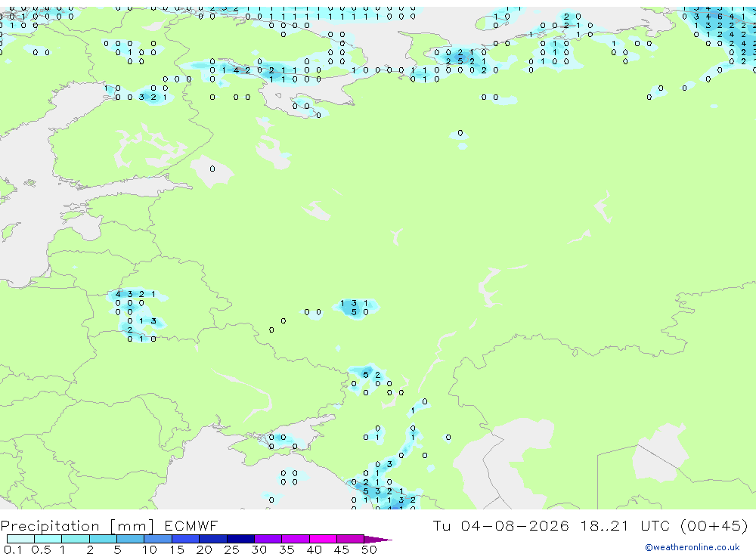Screen dimensions: 756x554
Task: Pick the 2 to 5 mm legend swatch
Action: (103, 539)
